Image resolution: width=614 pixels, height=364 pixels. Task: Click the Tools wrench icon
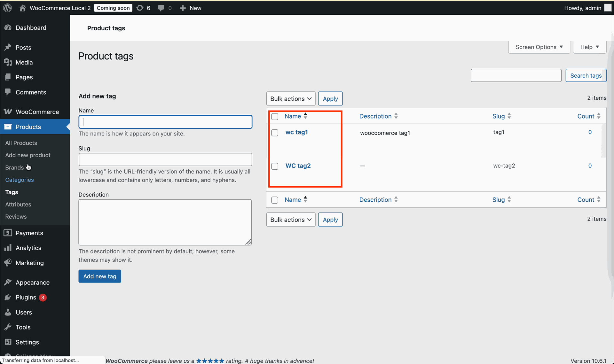tap(8, 327)
